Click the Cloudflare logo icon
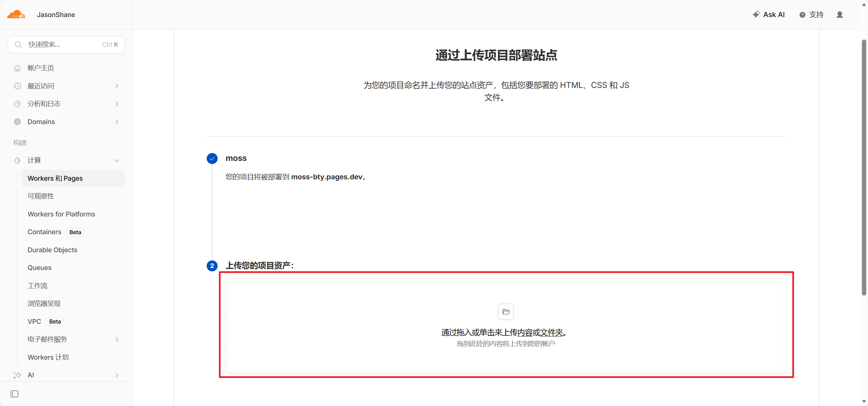Image resolution: width=868 pixels, height=406 pixels. coord(16,14)
